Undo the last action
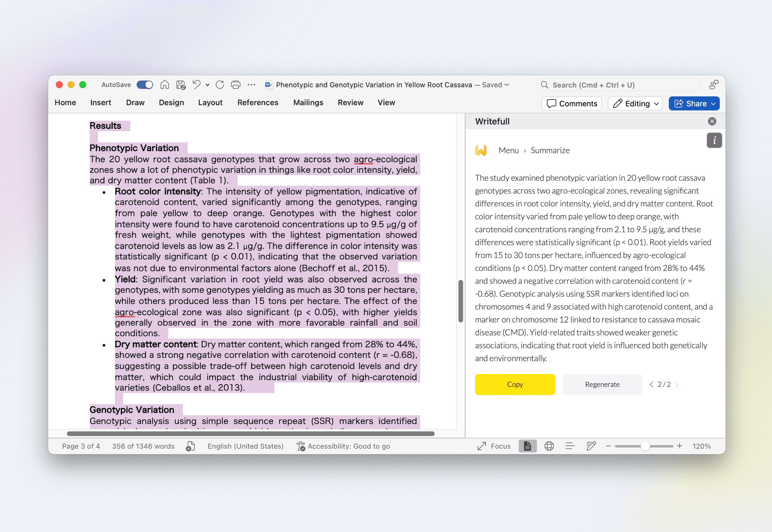Image resolution: width=772 pixels, height=532 pixels. (196, 85)
